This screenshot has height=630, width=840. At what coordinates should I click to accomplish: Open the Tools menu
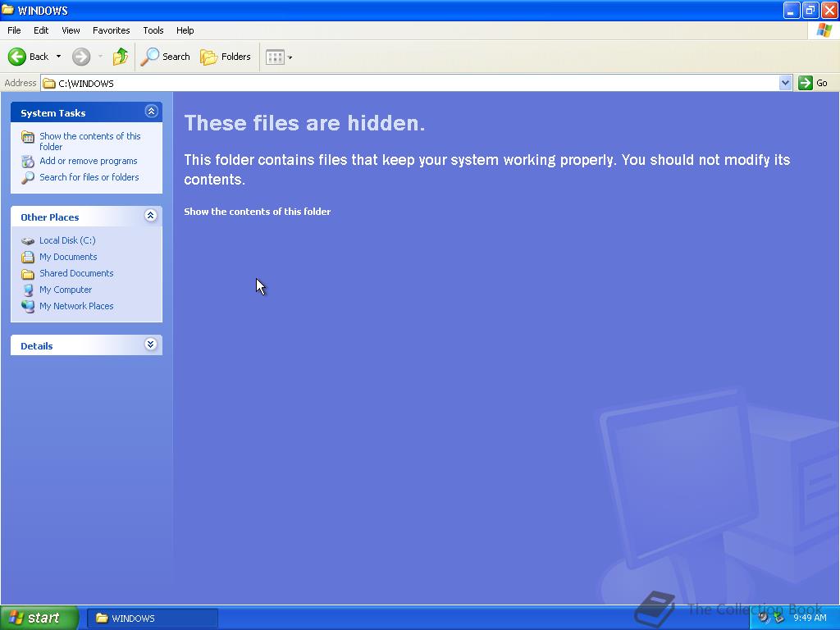tap(153, 30)
